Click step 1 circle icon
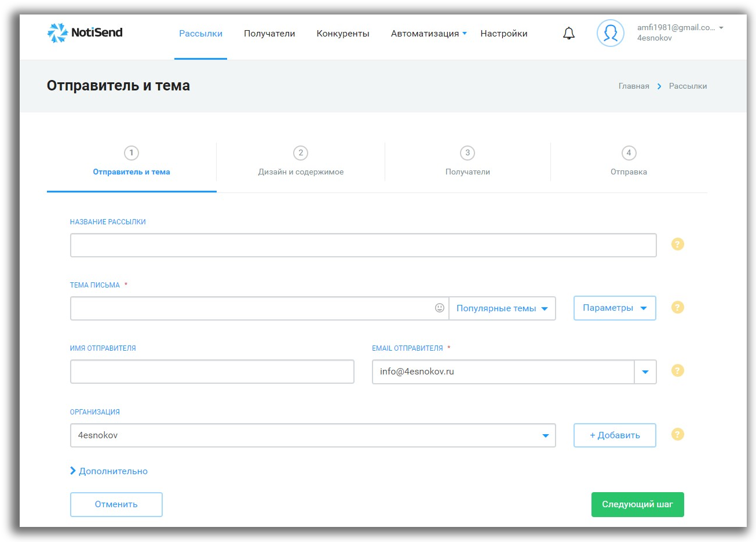Screen dimensions: 756x542 (x=132, y=153)
